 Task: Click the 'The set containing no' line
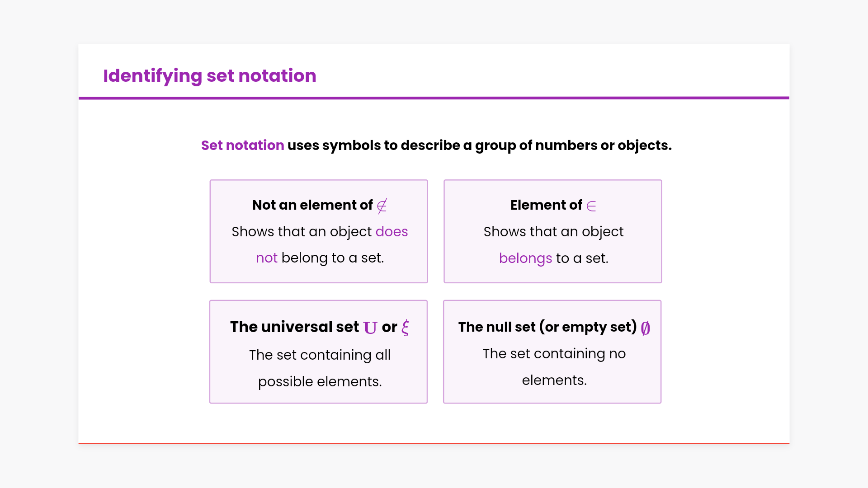coord(554,353)
